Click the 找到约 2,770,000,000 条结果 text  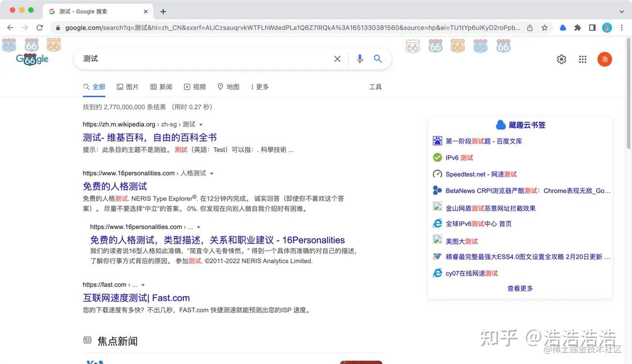click(125, 107)
